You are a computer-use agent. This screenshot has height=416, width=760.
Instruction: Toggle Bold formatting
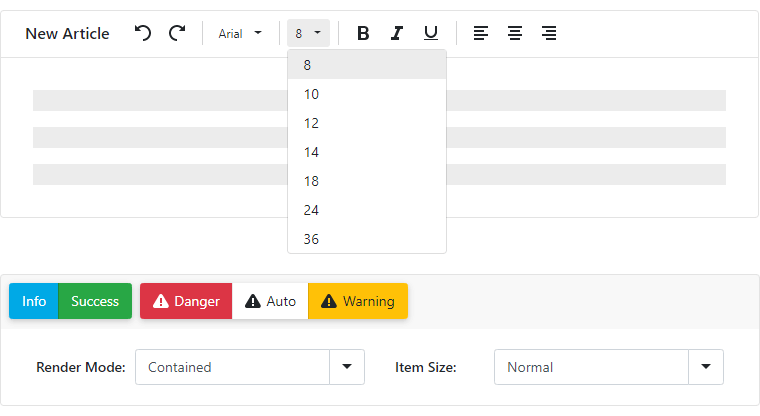(x=363, y=33)
